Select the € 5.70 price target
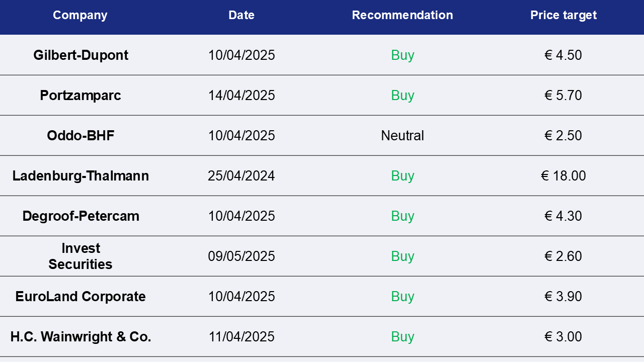The image size is (644, 362). point(563,95)
